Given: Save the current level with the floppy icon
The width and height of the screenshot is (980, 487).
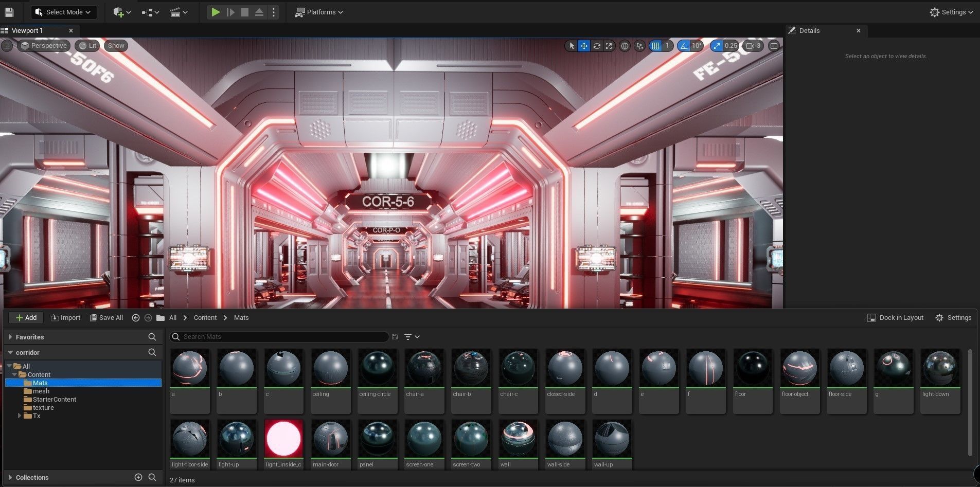Looking at the screenshot, I should click(9, 12).
